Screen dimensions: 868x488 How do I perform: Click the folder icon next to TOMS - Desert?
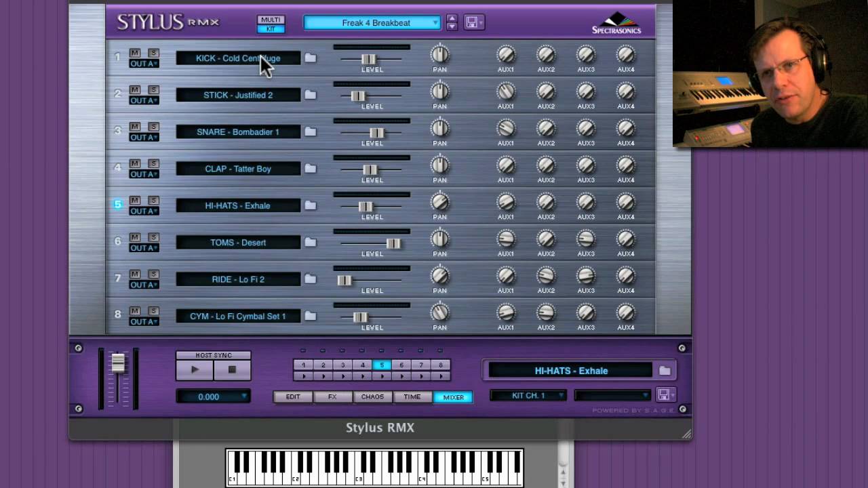pyautogui.click(x=310, y=242)
